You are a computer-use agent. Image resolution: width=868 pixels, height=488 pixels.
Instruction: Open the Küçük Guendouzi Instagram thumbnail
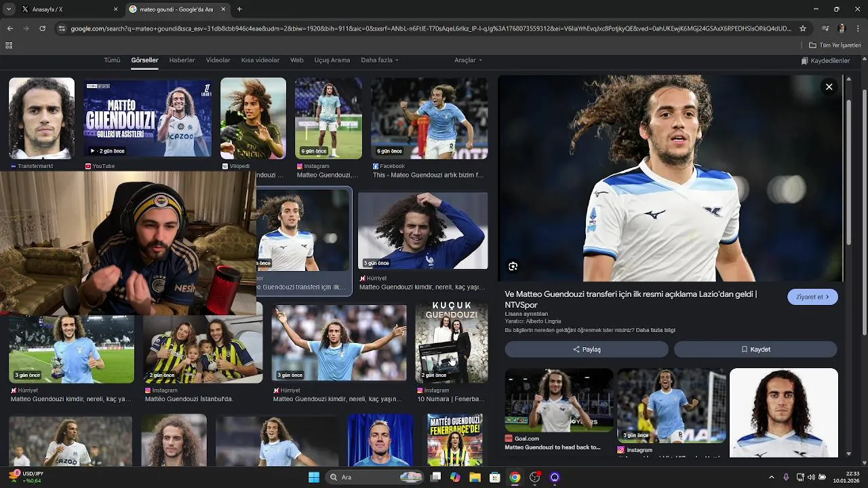[451, 343]
